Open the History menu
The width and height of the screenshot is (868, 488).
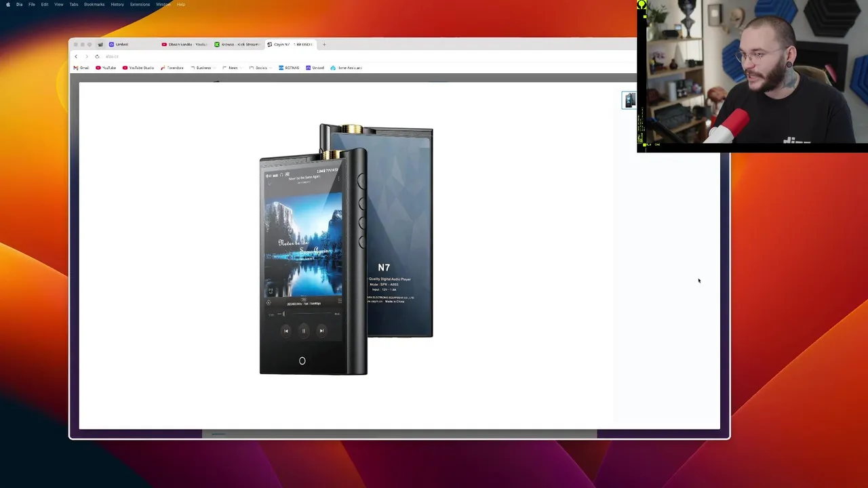[x=117, y=4]
